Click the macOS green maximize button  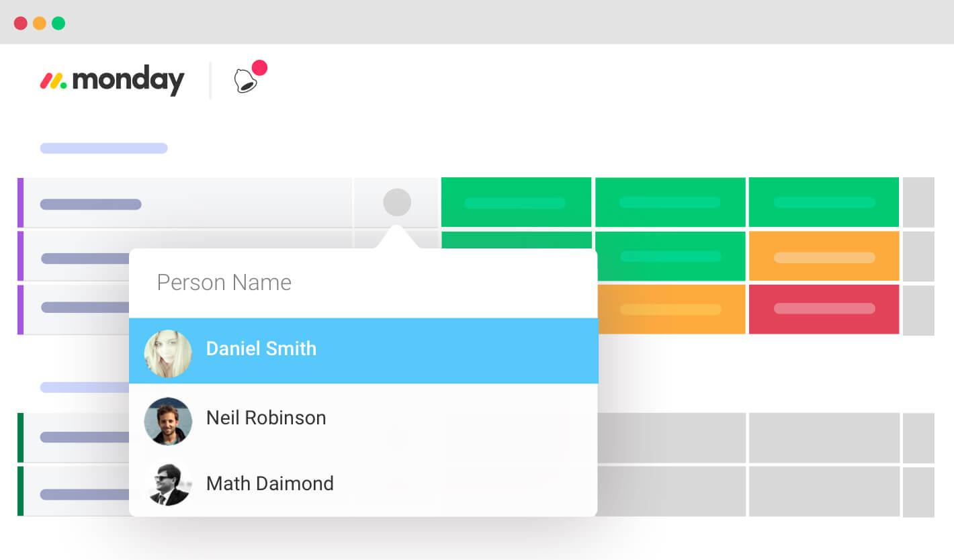(x=58, y=23)
